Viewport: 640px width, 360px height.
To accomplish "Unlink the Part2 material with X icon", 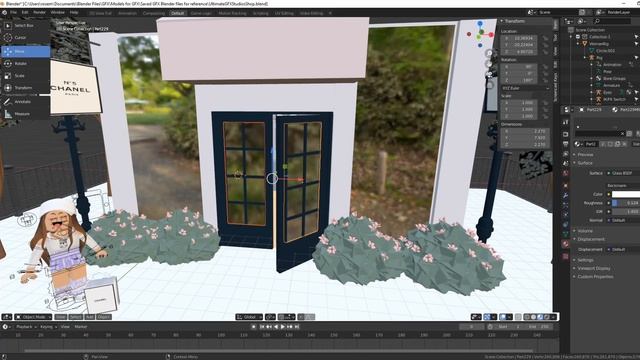I will click(625, 144).
